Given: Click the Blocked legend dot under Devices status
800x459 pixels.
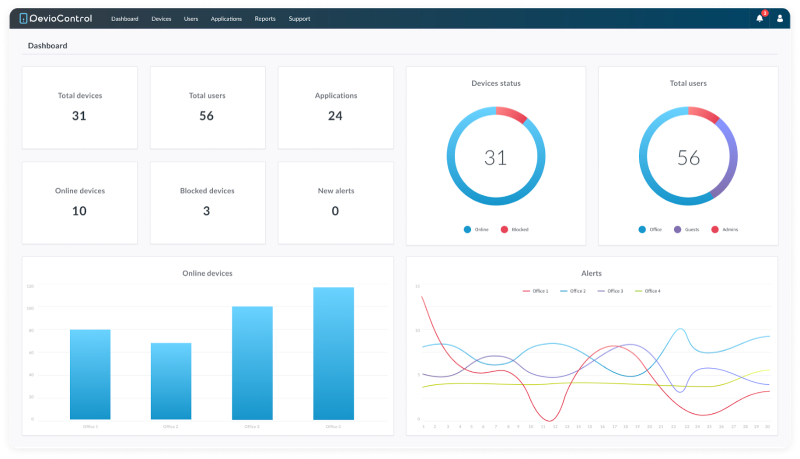Looking at the screenshot, I should click(x=504, y=230).
